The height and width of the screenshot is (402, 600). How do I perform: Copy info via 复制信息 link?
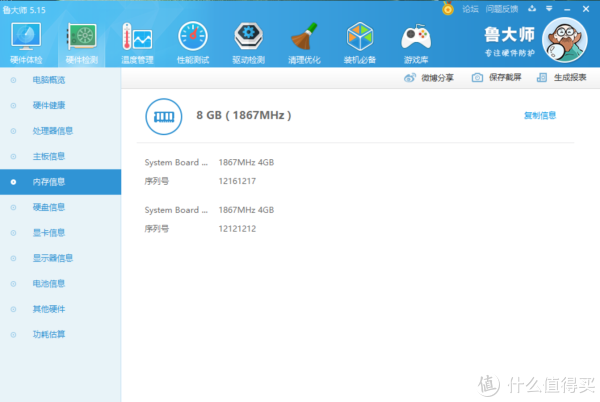tap(540, 116)
